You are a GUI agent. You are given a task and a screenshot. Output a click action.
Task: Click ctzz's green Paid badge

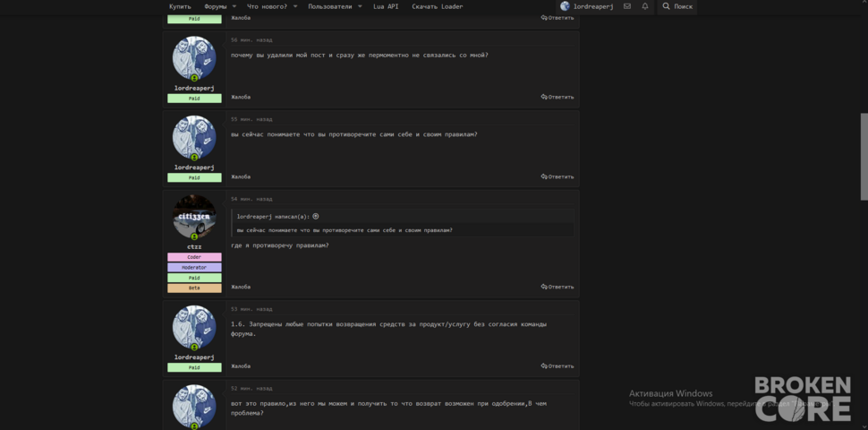click(x=194, y=279)
